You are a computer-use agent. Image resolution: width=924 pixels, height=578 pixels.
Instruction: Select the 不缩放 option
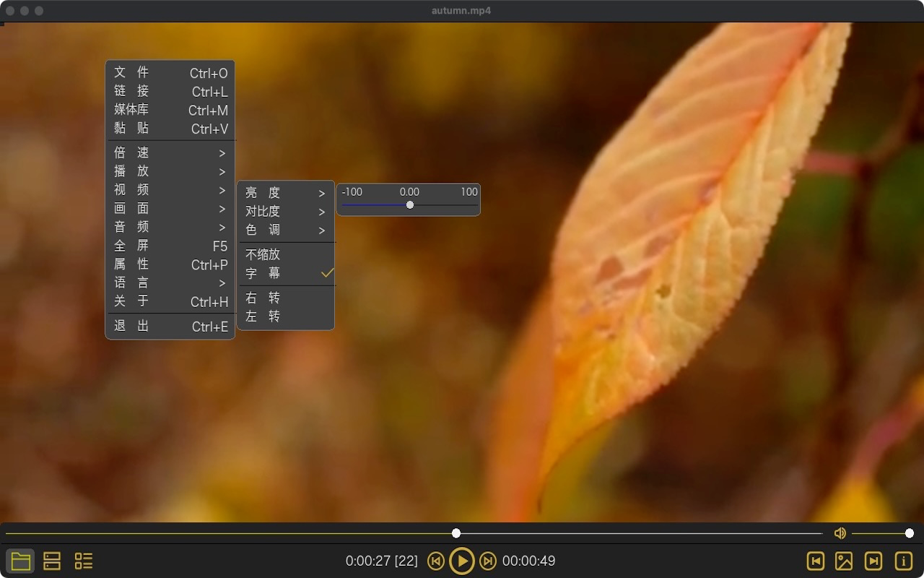286,254
